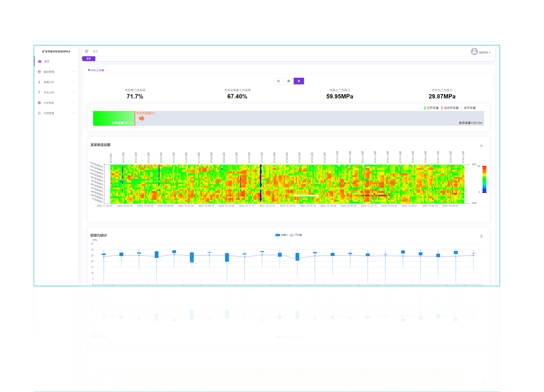The image size is (544, 392).
Task: Download the 支架来压云图 chart image
Action: click(x=481, y=145)
